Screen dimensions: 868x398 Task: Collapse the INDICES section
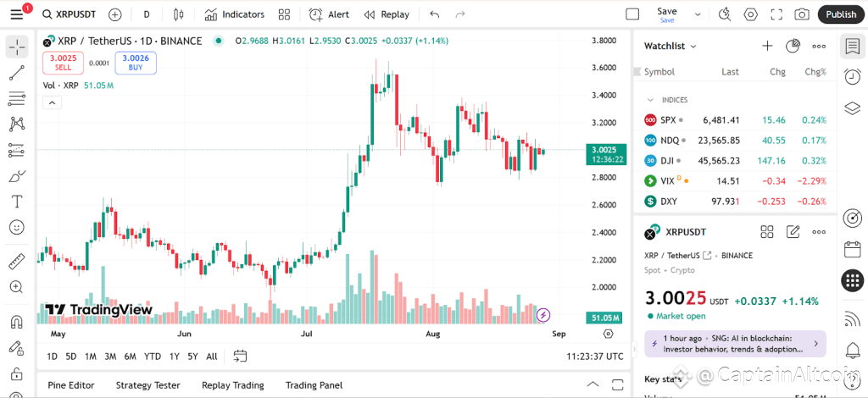pos(650,100)
